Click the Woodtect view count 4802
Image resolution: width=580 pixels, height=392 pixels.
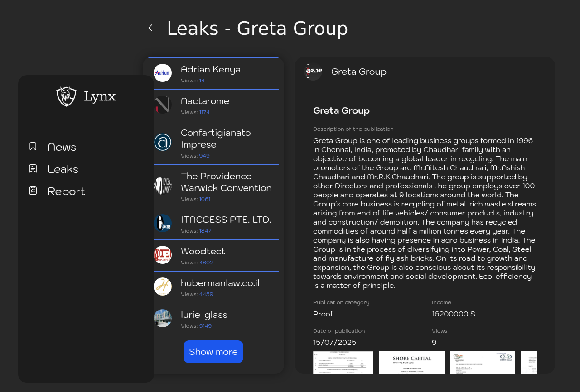206,263
